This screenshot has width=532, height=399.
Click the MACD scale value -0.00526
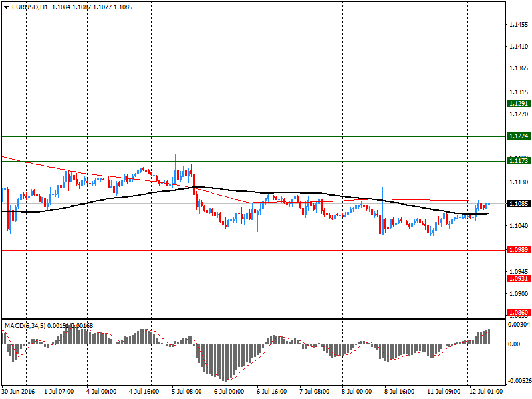point(519,381)
